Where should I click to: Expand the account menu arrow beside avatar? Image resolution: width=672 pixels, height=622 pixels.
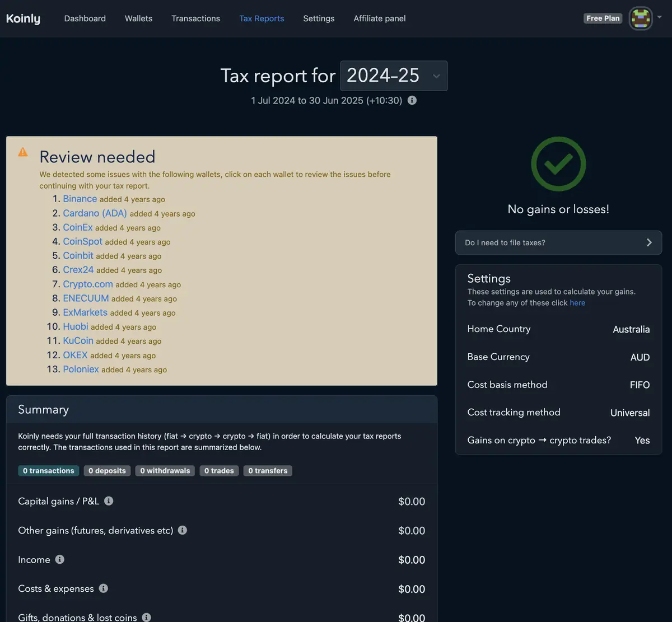(x=660, y=17)
